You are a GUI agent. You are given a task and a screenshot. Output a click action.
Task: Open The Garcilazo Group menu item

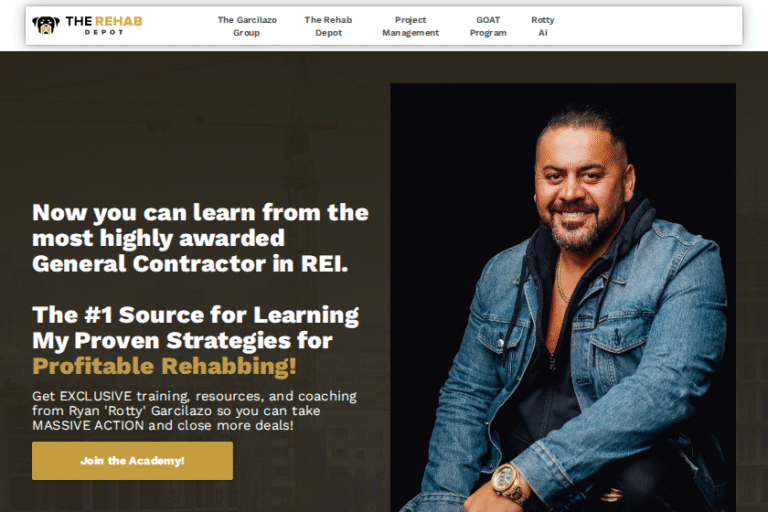[x=247, y=26]
